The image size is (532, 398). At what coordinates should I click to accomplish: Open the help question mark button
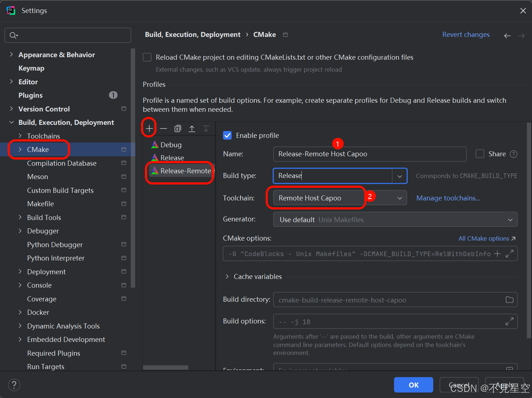14,385
